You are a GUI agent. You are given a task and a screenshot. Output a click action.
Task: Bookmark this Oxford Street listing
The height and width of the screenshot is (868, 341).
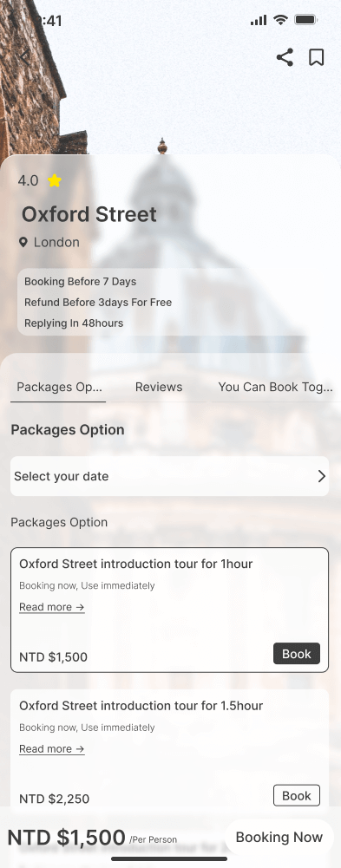[x=316, y=57]
